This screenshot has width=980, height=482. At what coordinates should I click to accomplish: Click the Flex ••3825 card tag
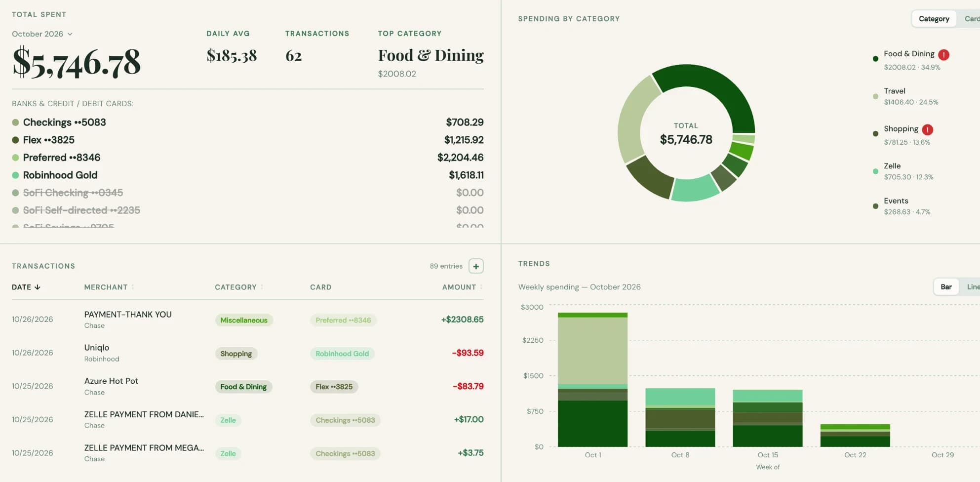[x=334, y=387]
